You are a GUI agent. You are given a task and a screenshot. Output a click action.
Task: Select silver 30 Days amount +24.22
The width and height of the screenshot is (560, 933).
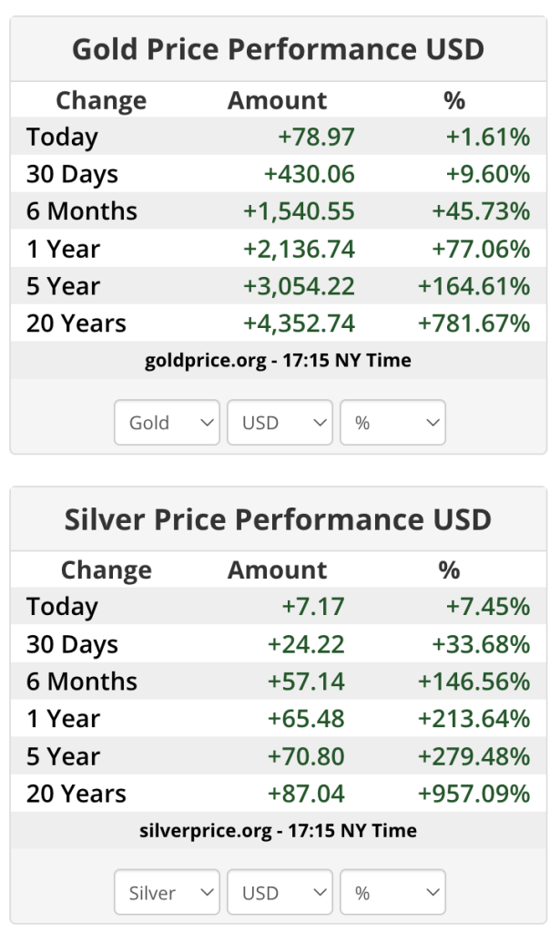click(306, 645)
